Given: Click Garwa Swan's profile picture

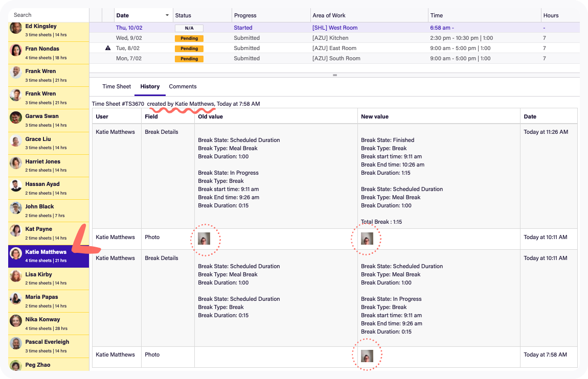Looking at the screenshot, I should pyautogui.click(x=16, y=117).
